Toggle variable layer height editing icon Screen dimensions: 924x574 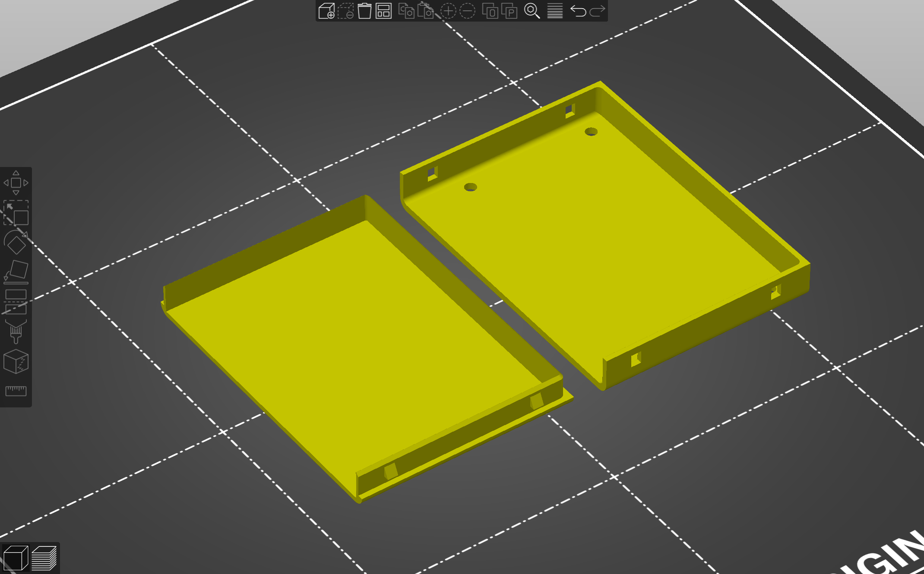pyautogui.click(x=555, y=11)
